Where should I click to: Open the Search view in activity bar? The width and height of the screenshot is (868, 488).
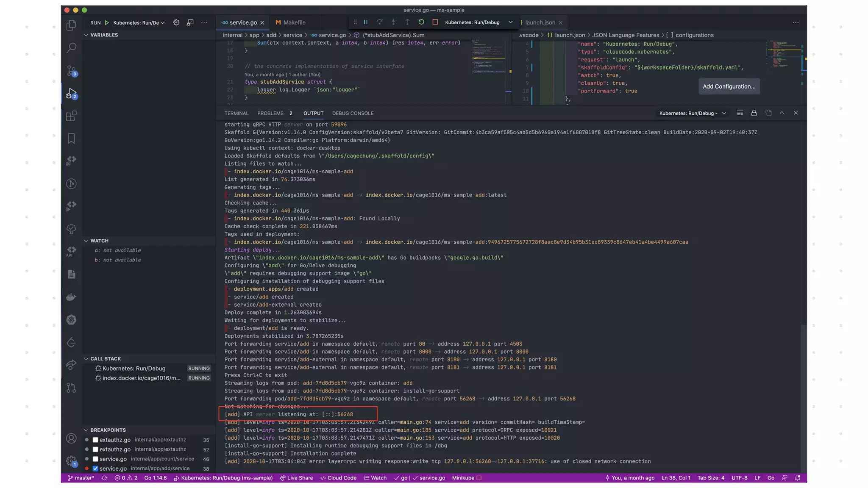(71, 47)
